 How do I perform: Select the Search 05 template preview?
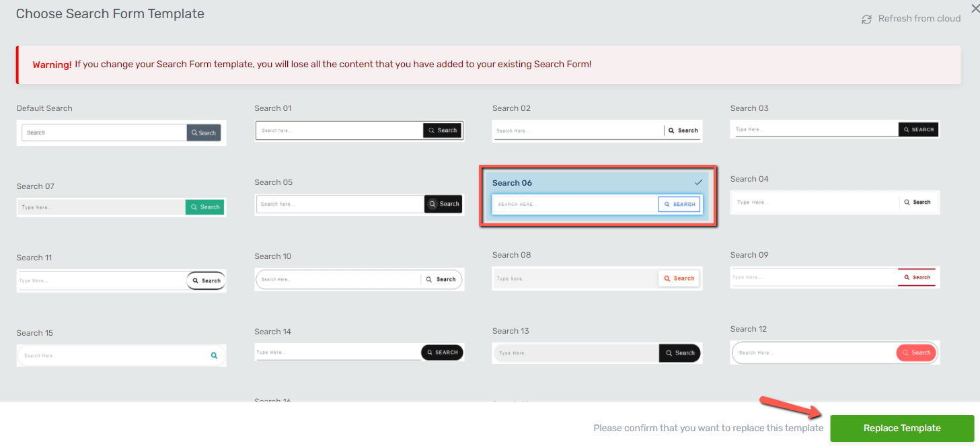(359, 204)
